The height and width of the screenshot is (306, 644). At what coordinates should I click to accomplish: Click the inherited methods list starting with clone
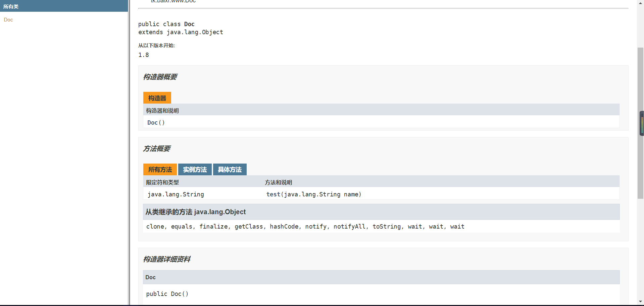click(305, 227)
